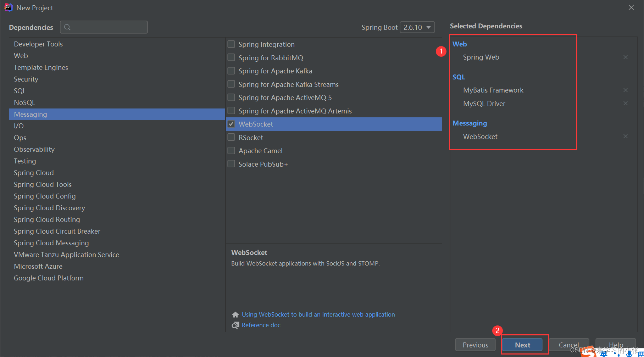Select the Spring Cloud category
Viewport: 644px width, 357px height.
(117, 173)
